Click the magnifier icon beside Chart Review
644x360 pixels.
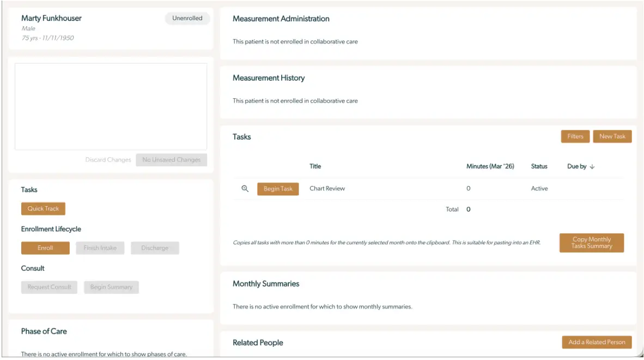pos(244,188)
